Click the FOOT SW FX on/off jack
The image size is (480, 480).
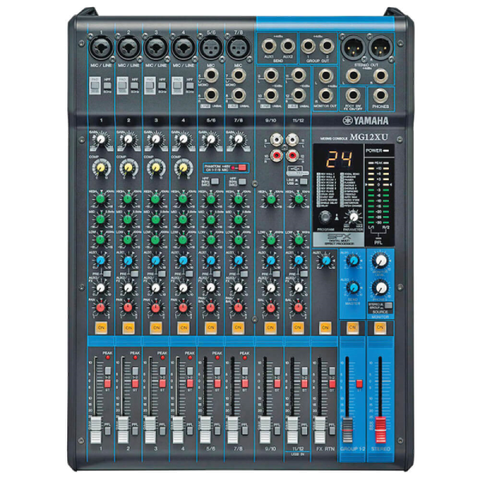pos(352,95)
